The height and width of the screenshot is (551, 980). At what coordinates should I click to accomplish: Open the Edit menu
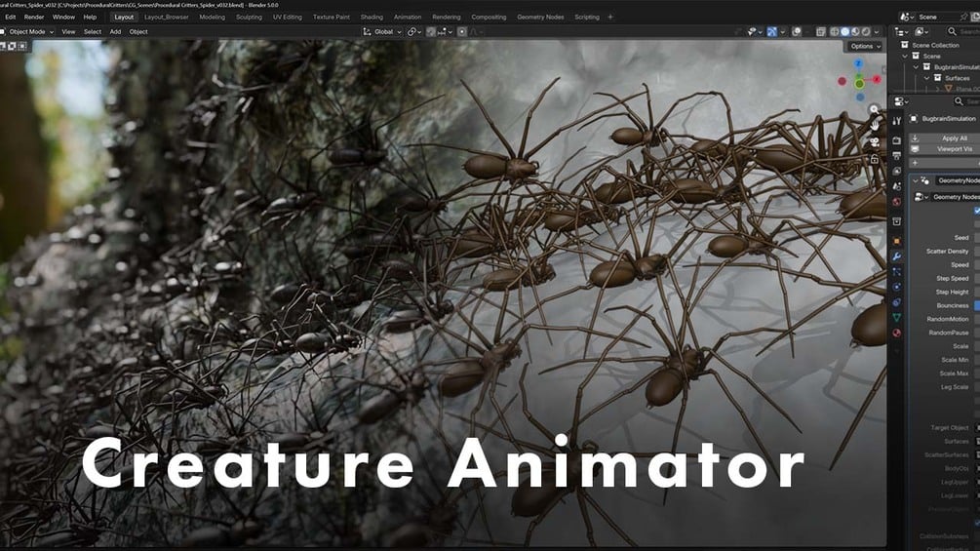[10, 17]
